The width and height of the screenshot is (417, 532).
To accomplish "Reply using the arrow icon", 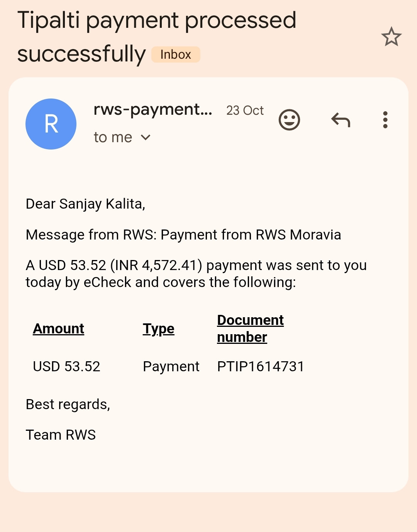I will click(x=341, y=120).
